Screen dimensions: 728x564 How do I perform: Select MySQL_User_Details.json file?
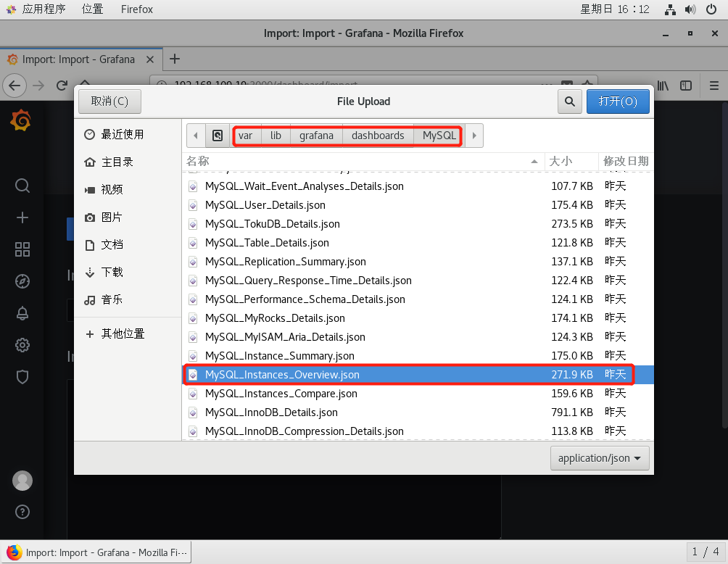click(418, 205)
